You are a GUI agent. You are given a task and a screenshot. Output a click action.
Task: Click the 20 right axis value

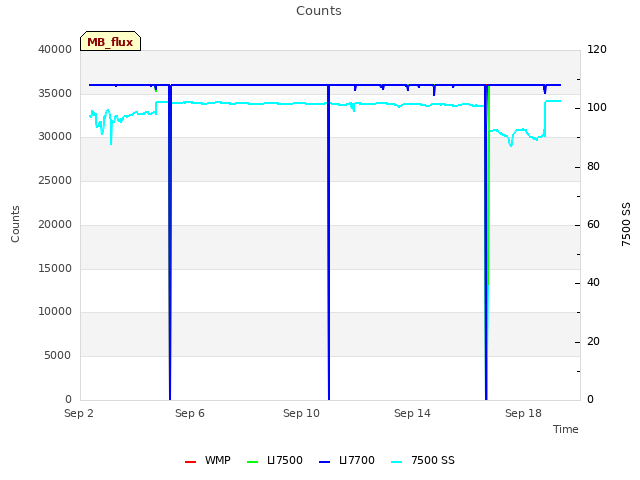(x=593, y=341)
